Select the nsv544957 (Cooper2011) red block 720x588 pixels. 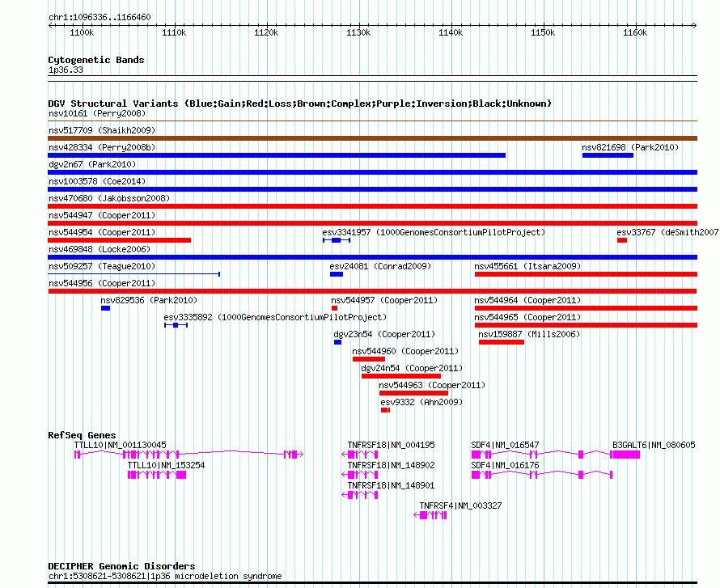[334, 308]
